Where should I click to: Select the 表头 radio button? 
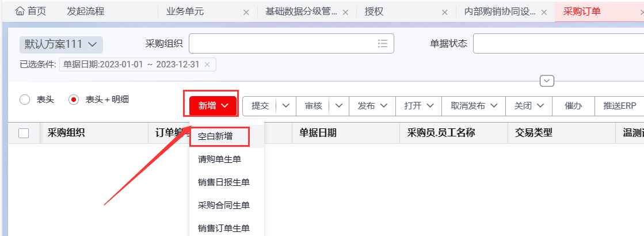click(x=25, y=100)
